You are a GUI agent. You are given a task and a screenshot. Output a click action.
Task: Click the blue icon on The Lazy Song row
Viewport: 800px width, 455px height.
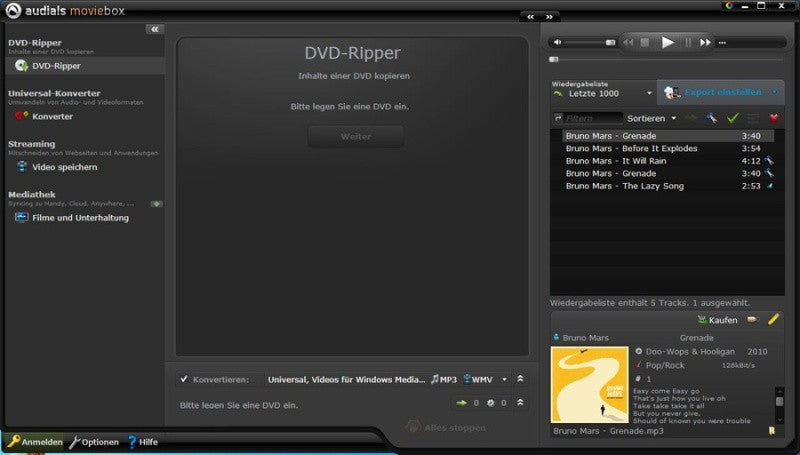click(769, 186)
